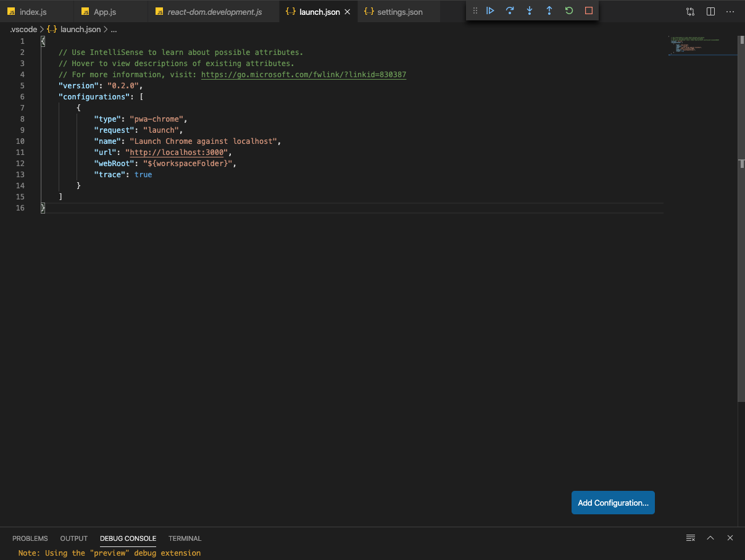The image size is (745, 560).
Task: Stop the running debug session
Action: (588, 10)
